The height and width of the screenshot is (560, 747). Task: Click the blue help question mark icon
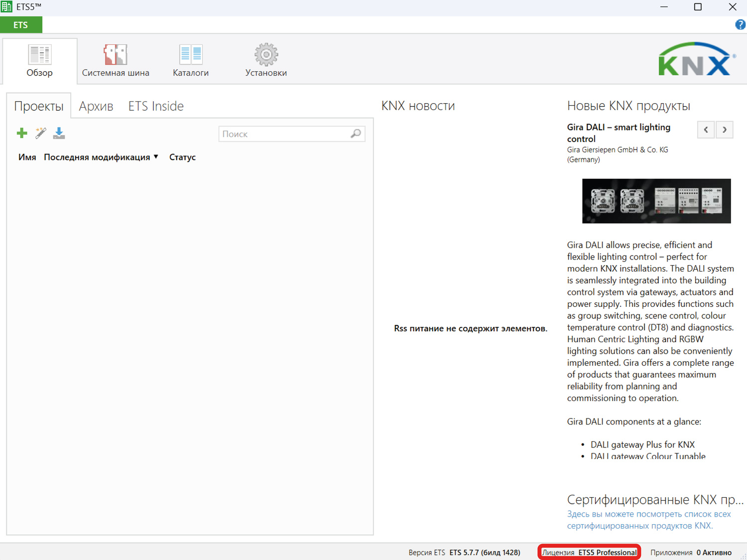point(740,25)
